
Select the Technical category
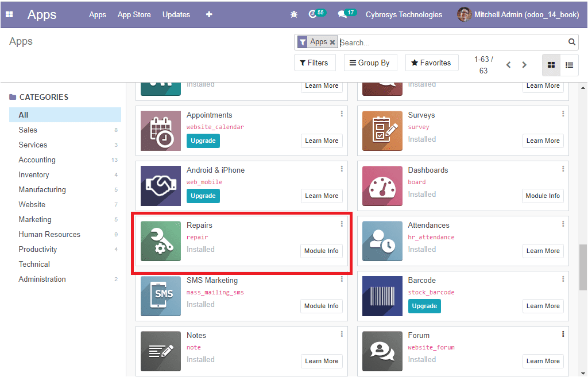pyautogui.click(x=65, y=264)
